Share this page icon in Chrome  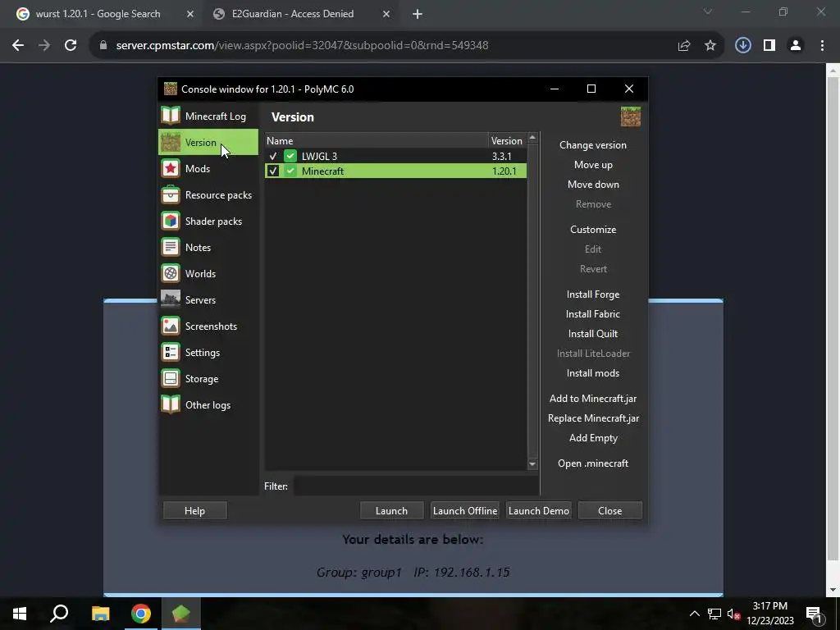click(684, 46)
